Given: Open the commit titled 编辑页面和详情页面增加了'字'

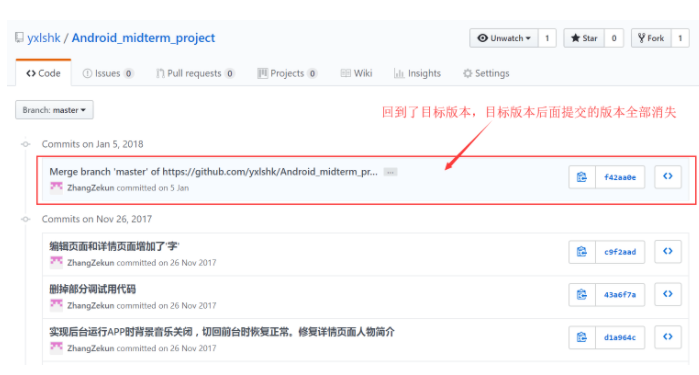Looking at the screenshot, I should click(114, 246).
